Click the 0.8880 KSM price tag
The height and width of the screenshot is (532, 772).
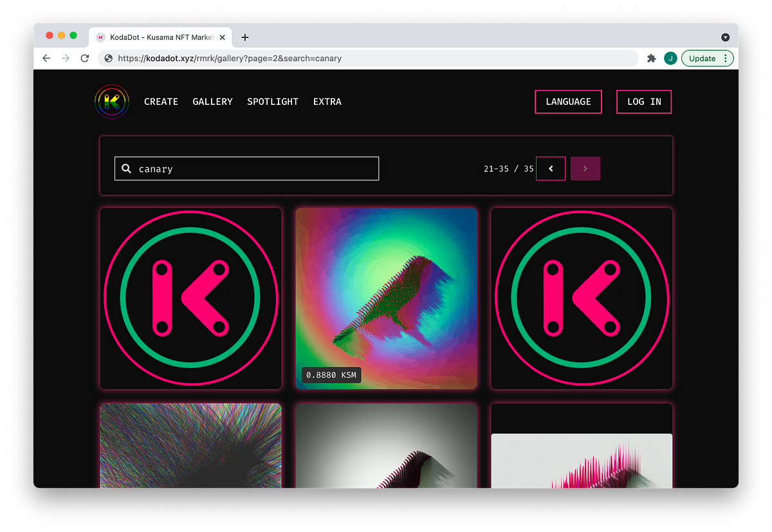pyautogui.click(x=331, y=374)
